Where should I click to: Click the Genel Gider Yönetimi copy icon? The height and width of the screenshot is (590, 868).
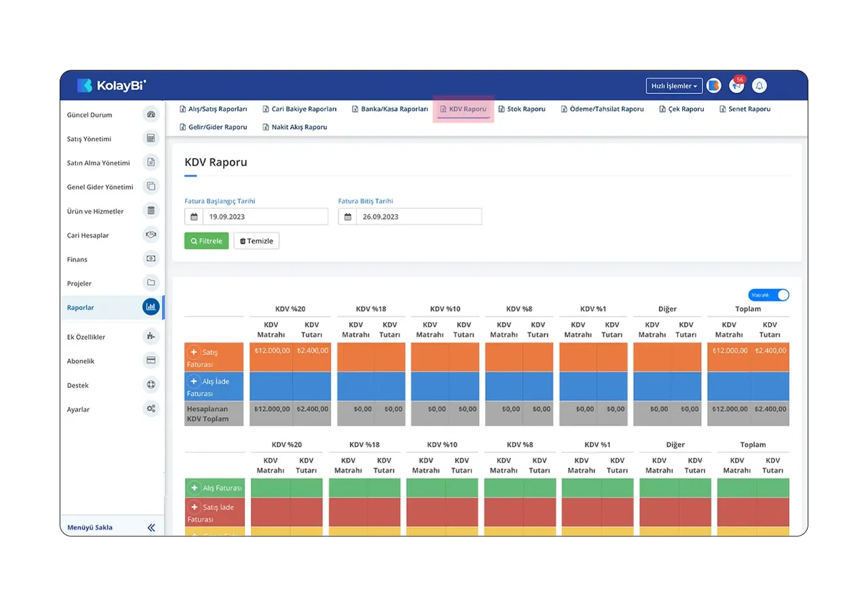point(151,186)
